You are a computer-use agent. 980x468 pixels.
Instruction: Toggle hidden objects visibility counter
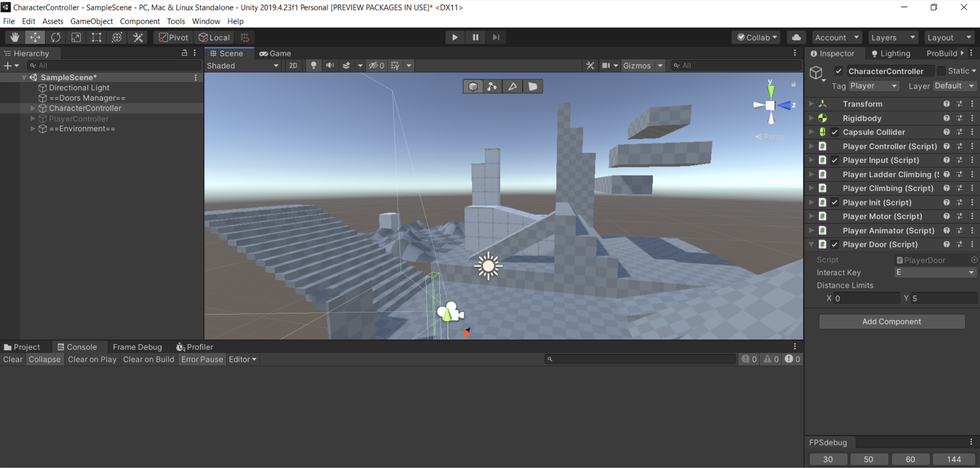click(x=377, y=66)
